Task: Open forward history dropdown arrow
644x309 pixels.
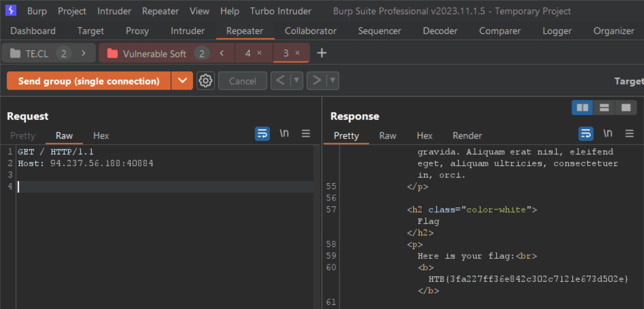Action: pos(333,81)
